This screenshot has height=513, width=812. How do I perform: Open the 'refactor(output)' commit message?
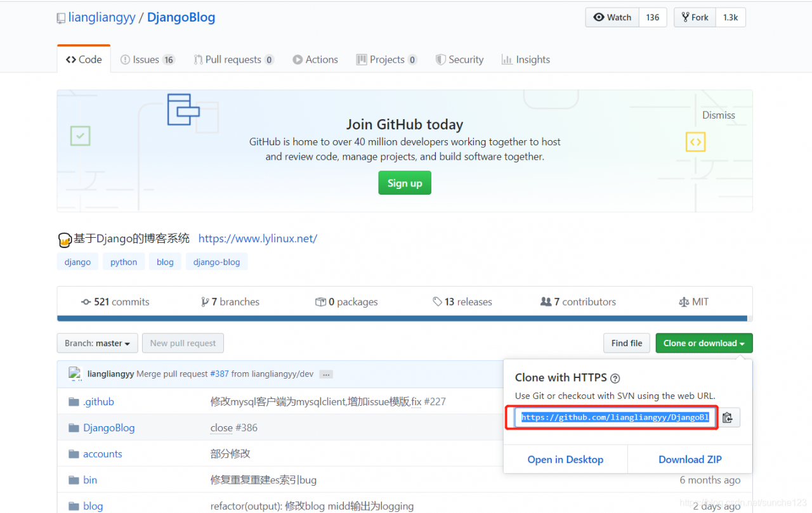coord(312,506)
